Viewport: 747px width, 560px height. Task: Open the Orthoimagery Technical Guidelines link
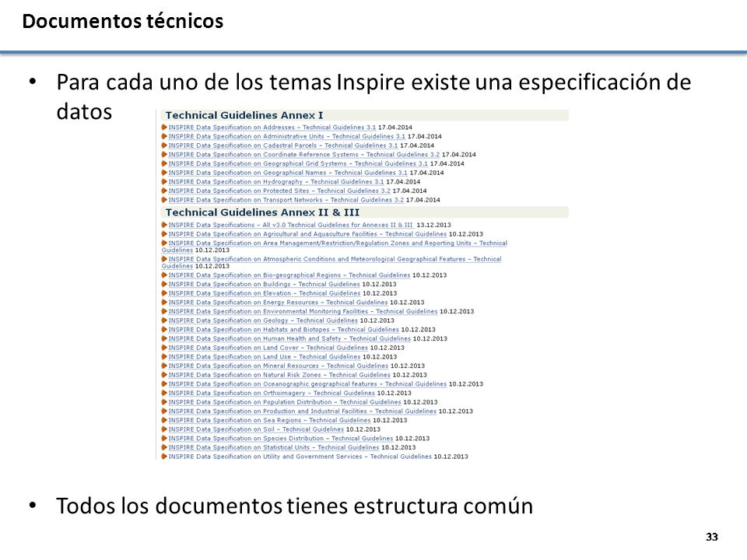pos(272,392)
